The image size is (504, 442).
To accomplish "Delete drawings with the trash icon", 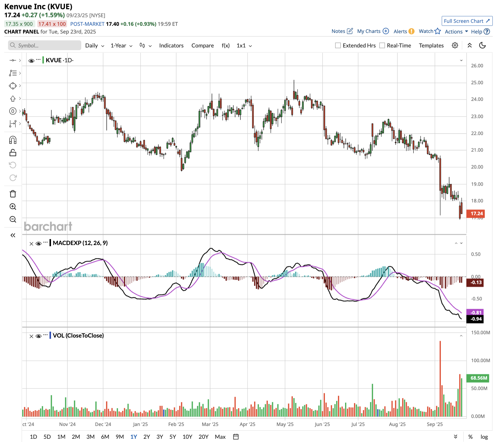I will (x=13, y=194).
